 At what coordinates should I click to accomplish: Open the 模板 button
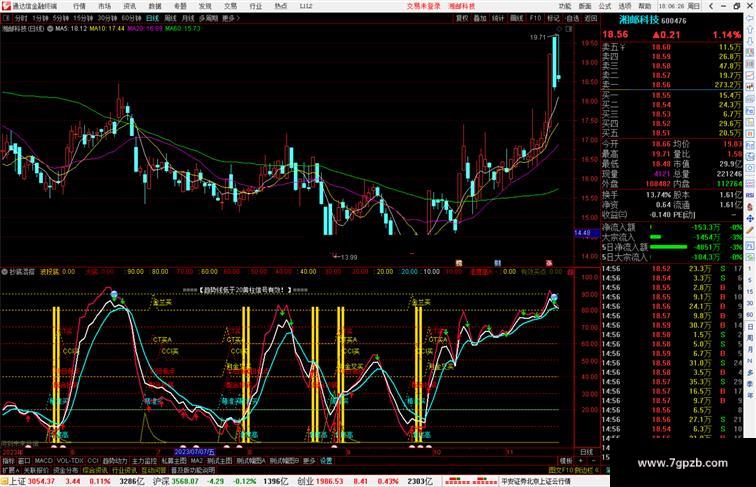[x=566, y=461]
